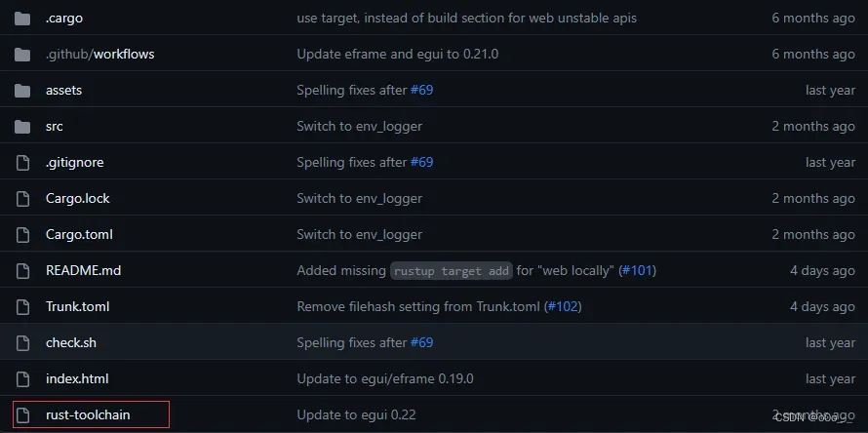View src commit "Switch to env_logger"
Viewport: 868px width, 433px height.
(x=359, y=127)
